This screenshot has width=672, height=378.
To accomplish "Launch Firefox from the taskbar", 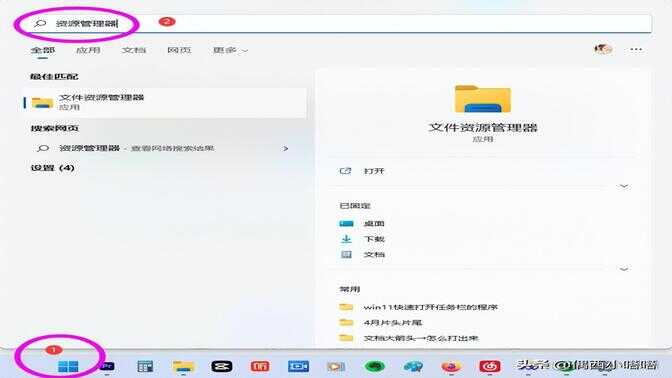I will (451, 366).
